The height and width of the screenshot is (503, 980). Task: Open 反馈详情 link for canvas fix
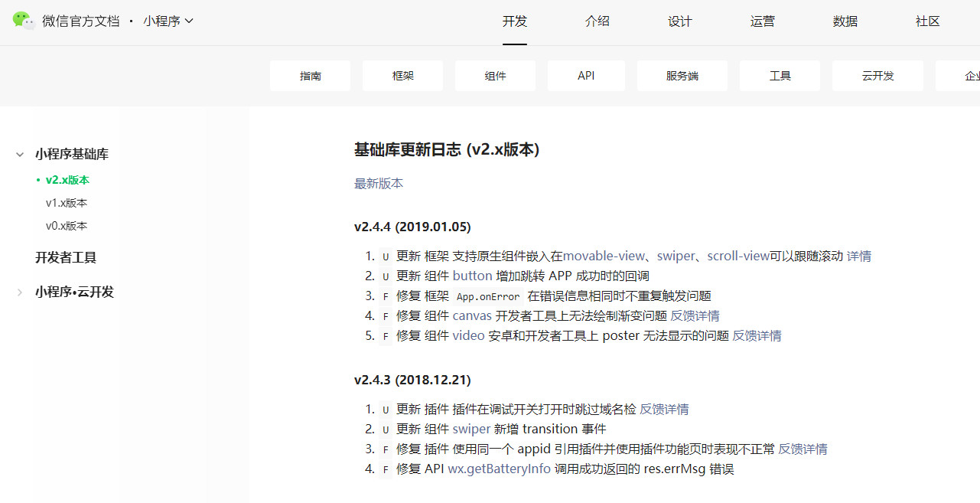coord(695,316)
